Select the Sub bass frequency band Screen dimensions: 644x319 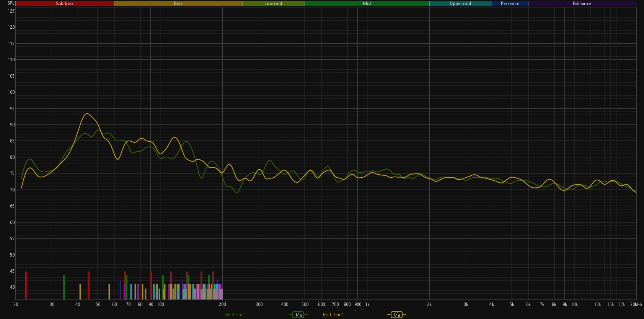[65, 3]
